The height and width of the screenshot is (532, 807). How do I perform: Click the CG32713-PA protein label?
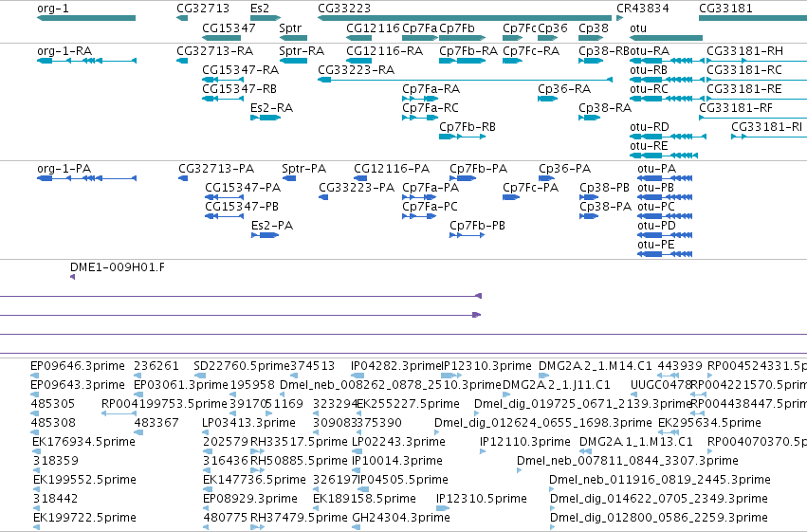(216, 169)
